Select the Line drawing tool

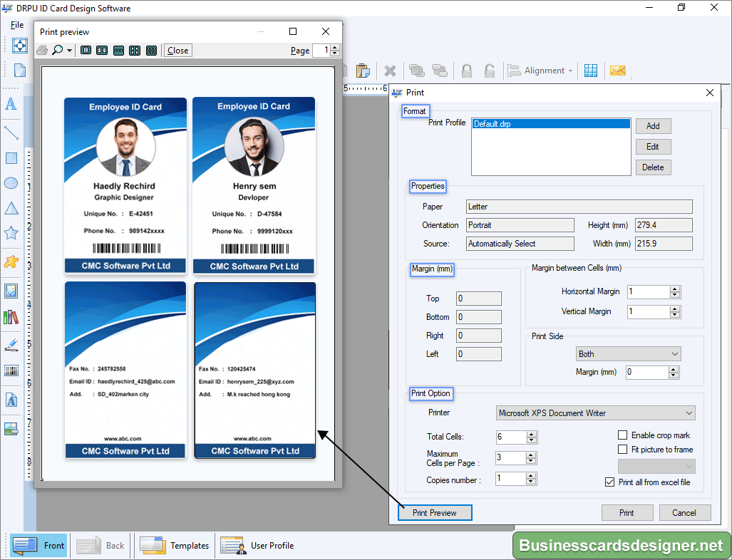(11, 133)
